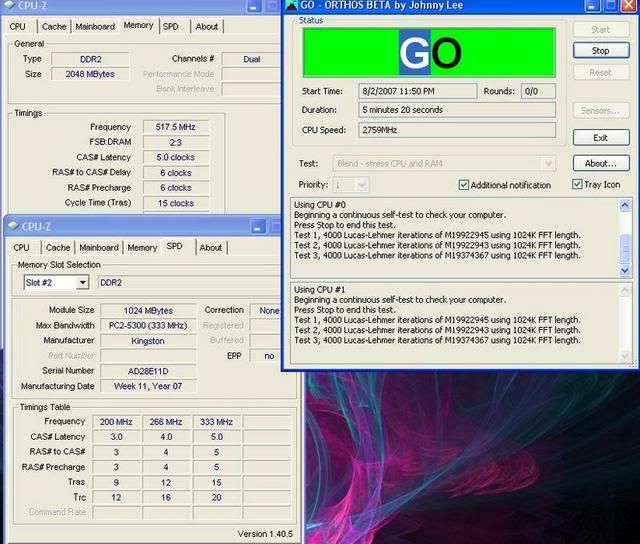Toggle the Additional notification checkbox
This screenshot has width=640, height=544.
[464, 185]
